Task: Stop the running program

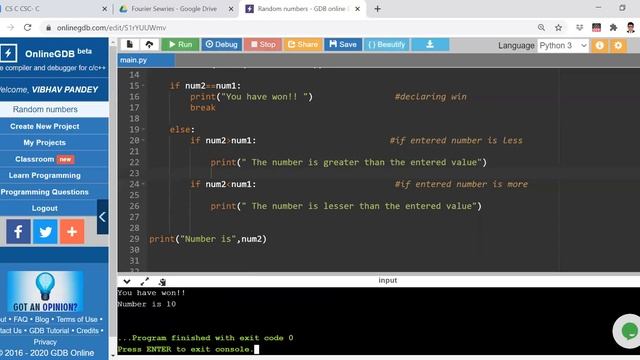Action: (263, 44)
